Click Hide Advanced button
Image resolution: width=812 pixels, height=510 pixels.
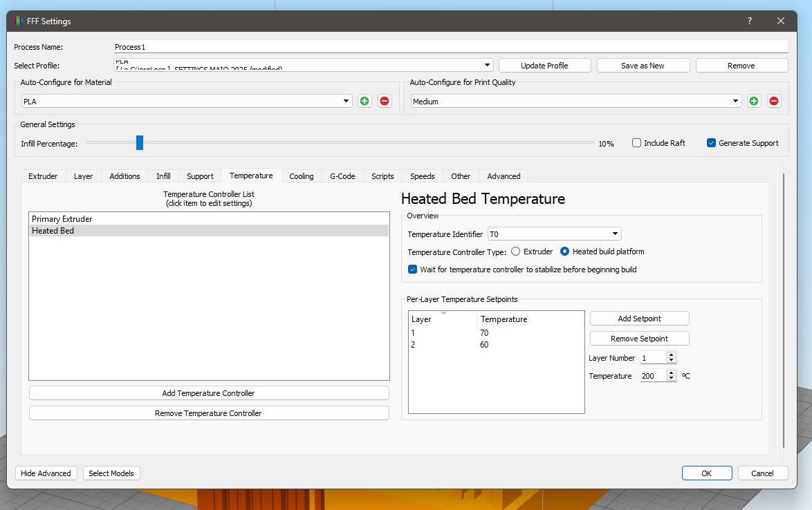point(46,473)
